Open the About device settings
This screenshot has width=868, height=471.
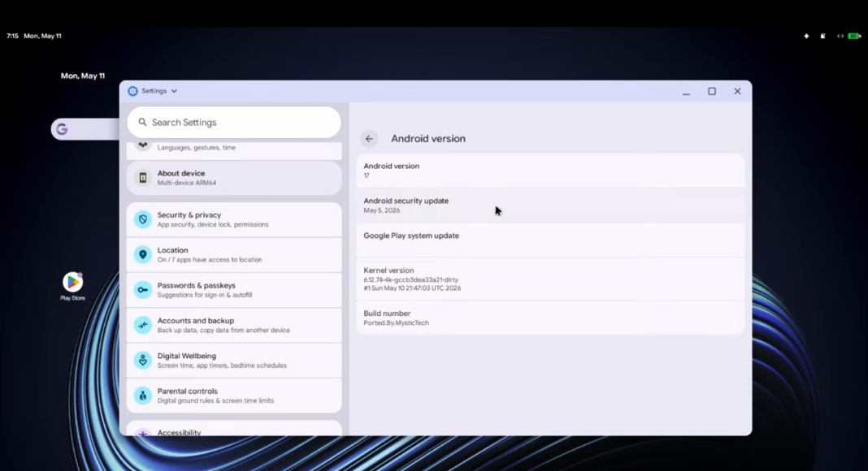[x=233, y=178]
